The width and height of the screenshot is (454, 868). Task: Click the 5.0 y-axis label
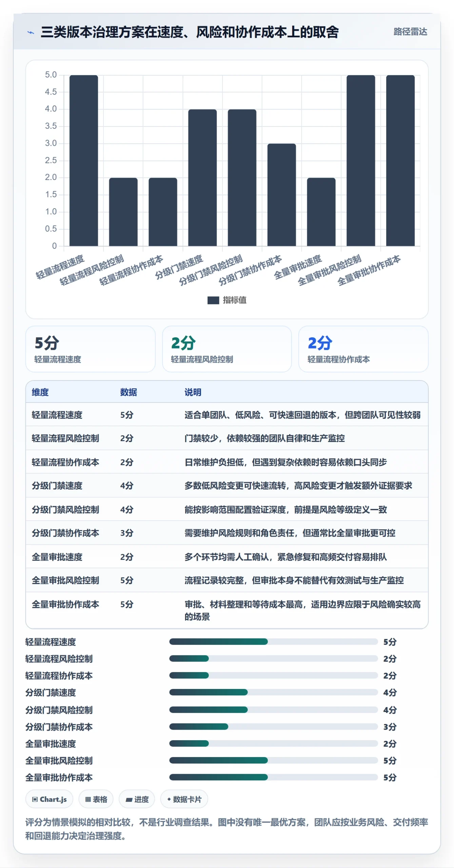point(51,75)
